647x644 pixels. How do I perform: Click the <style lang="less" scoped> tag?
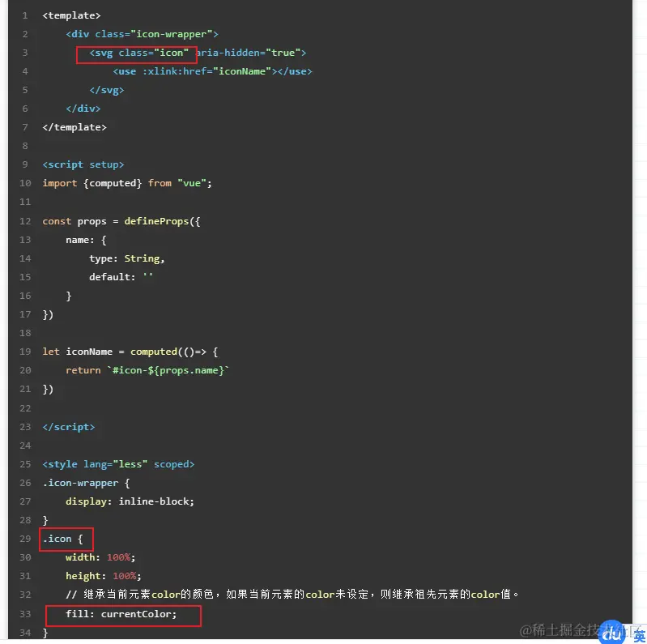[118, 464]
